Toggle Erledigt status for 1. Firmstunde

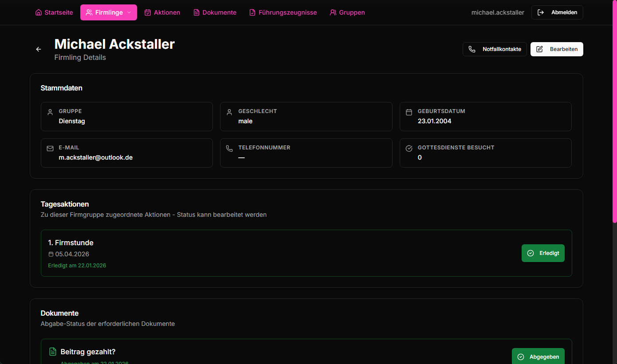(543, 253)
